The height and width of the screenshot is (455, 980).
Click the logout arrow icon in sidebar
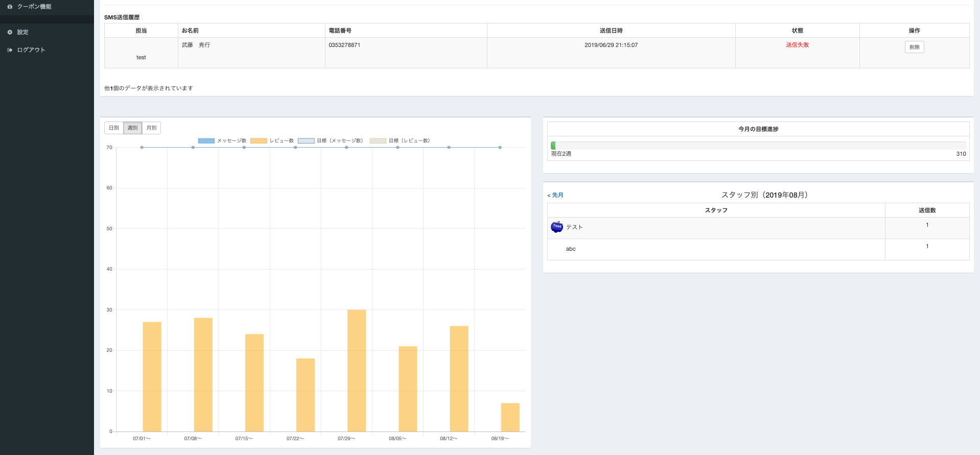click(x=10, y=50)
